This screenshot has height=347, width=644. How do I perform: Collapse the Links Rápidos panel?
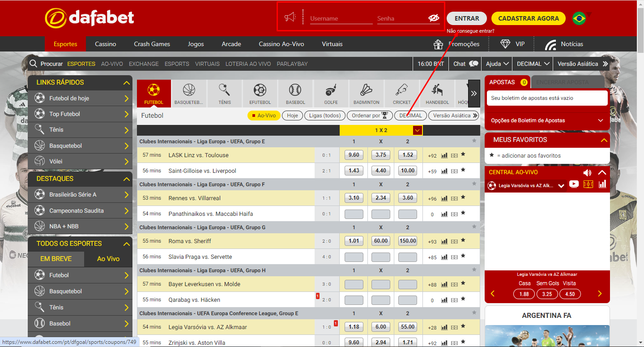[x=127, y=83]
